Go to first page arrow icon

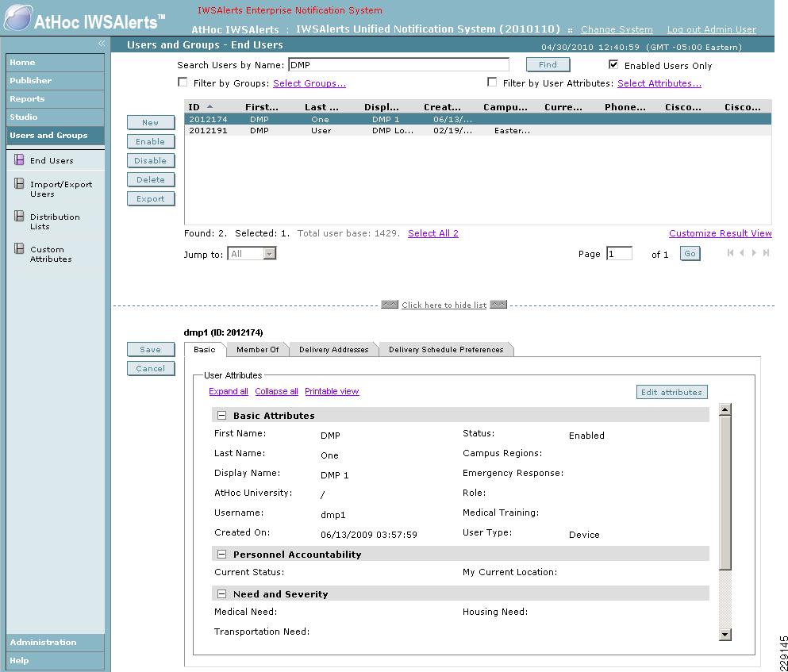pyautogui.click(x=730, y=253)
